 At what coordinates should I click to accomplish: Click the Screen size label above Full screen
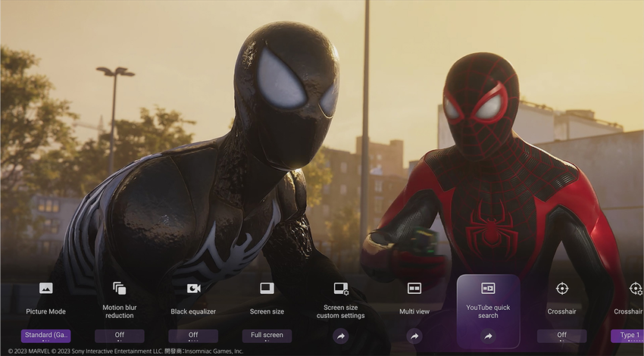[x=267, y=311]
